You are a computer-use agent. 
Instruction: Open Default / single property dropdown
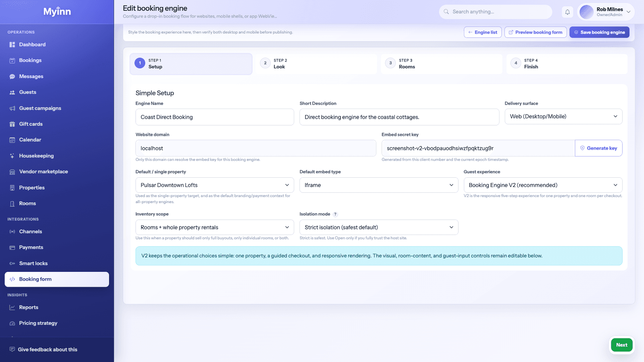point(215,185)
